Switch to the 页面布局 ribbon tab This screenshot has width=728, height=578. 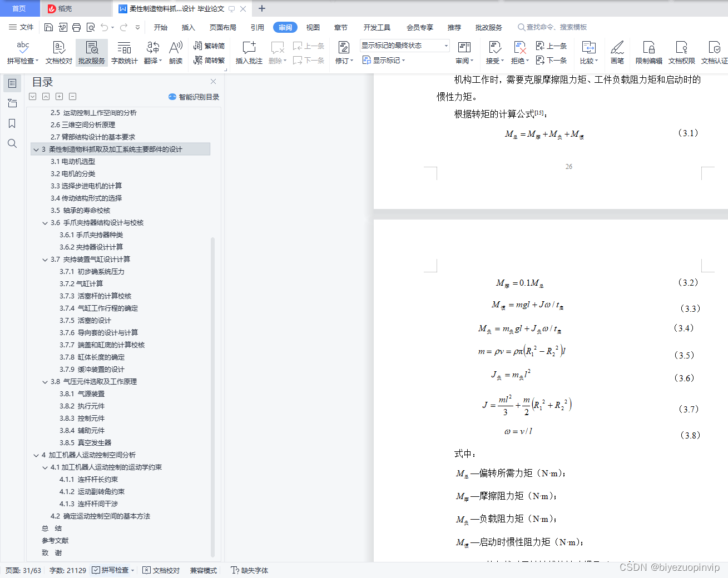(223, 27)
